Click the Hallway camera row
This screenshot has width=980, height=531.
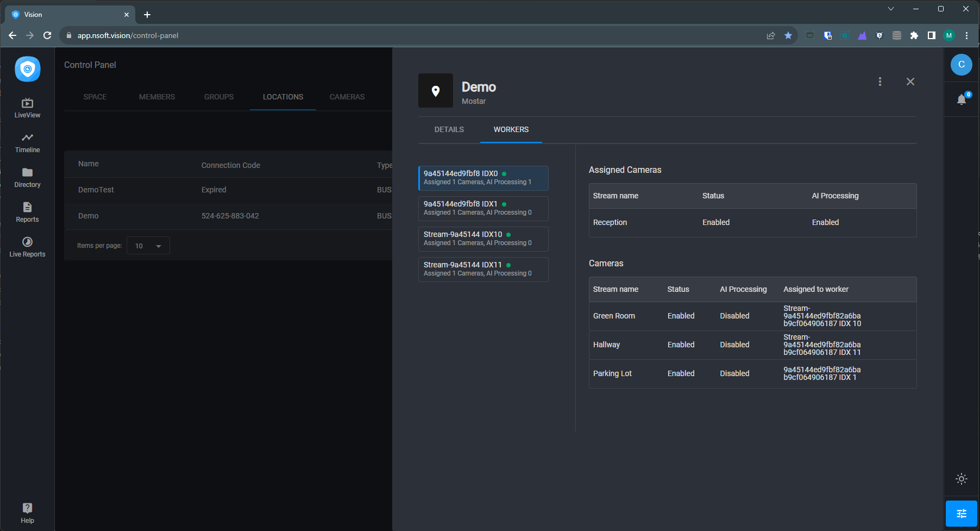753,345
